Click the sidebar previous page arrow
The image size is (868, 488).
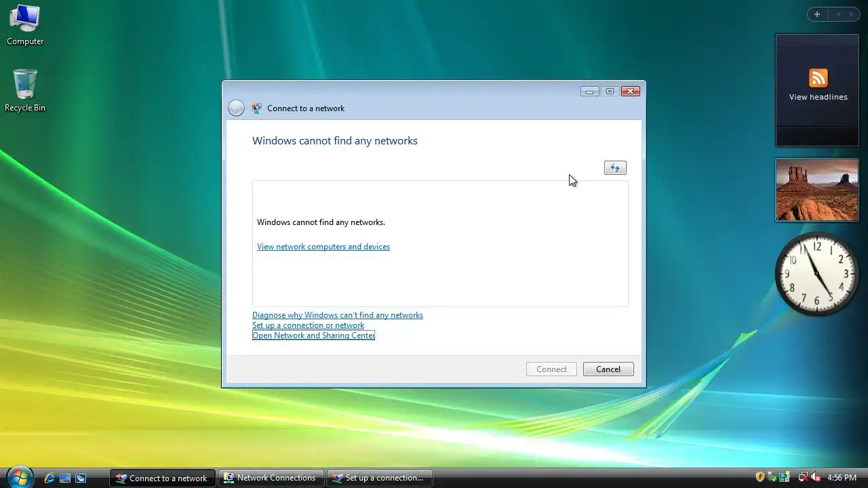pyautogui.click(x=838, y=14)
